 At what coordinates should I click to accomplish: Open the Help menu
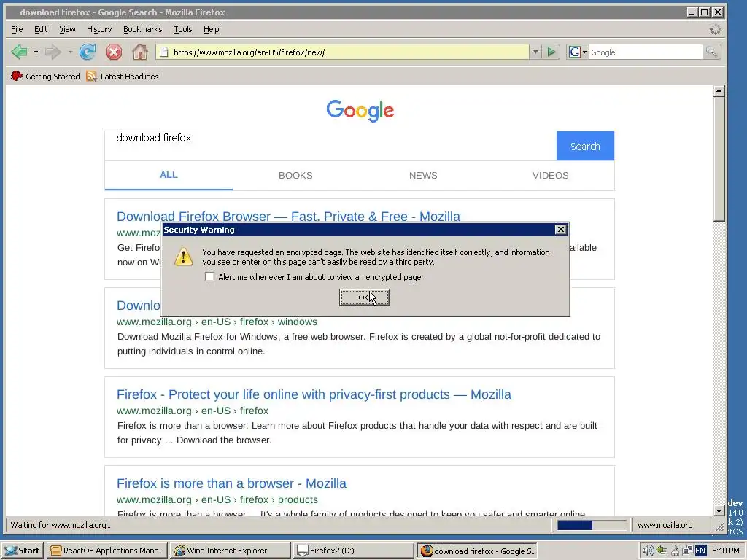pos(211,29)
